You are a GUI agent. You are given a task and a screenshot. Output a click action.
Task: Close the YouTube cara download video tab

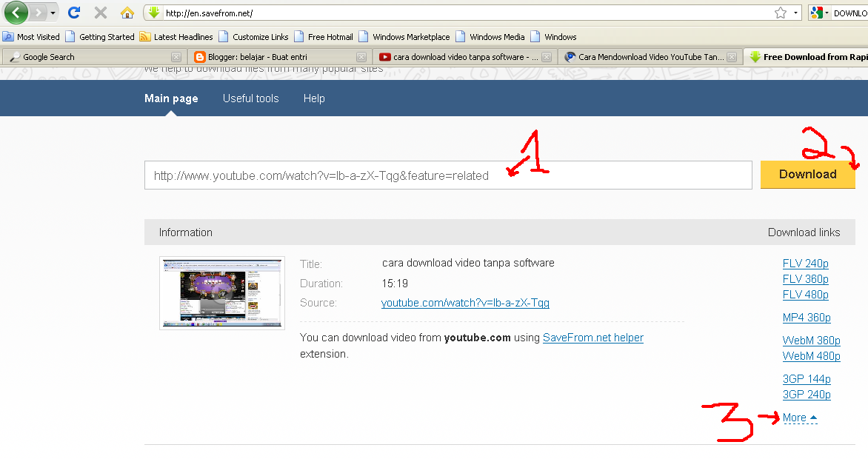[x=547, y=57]
